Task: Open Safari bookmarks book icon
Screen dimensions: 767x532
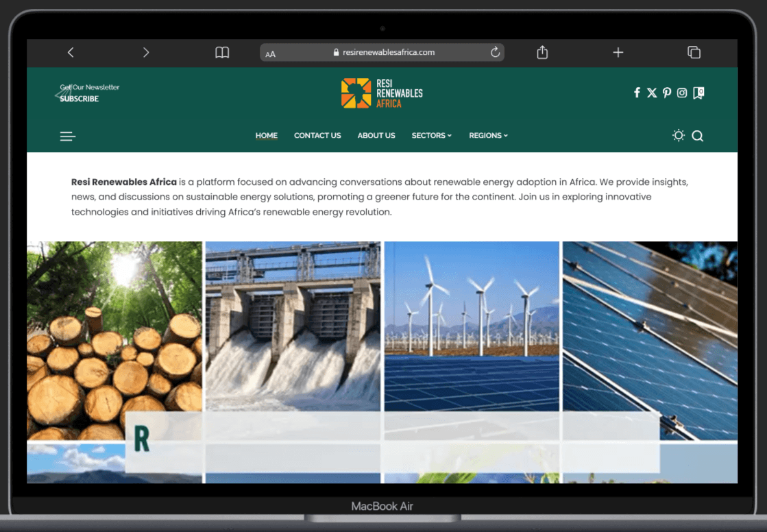Action: click(222, 52)
